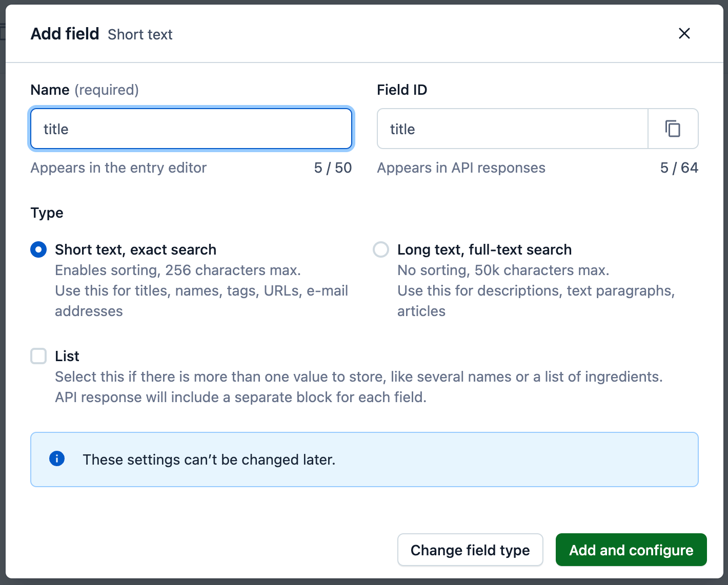This screenshot has height=585, width=728.
Task: Click the 5 / 50 character counter
Action: (332, 168)
